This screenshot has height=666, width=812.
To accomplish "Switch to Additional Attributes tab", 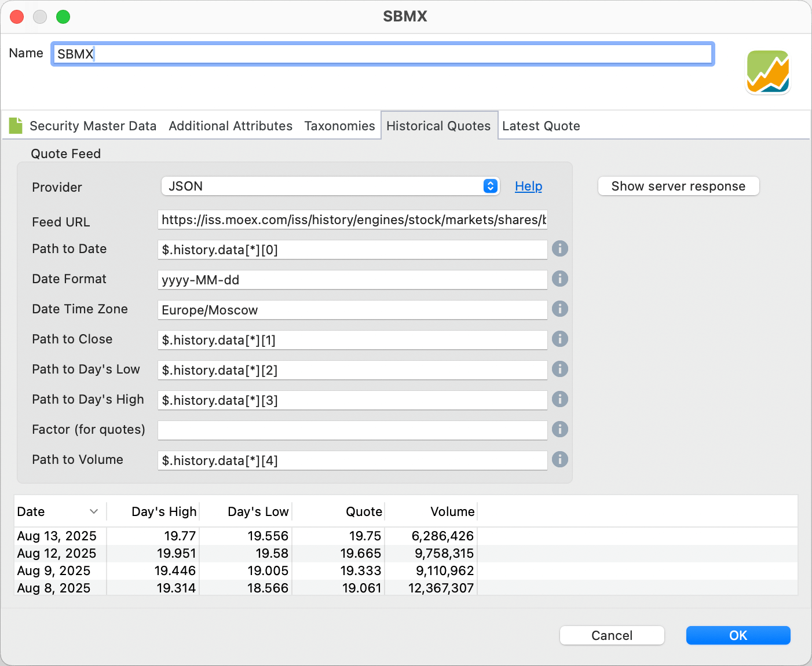I will 231,126.
